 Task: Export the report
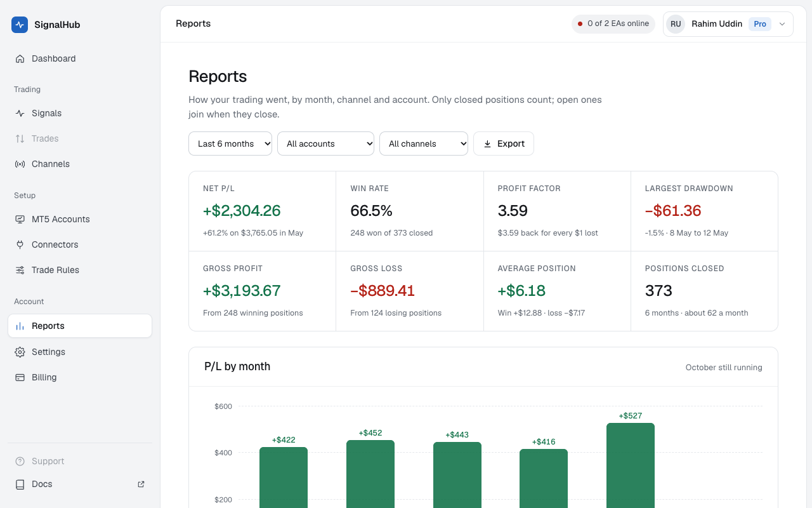pyautogui.click(x=504, y=144)
